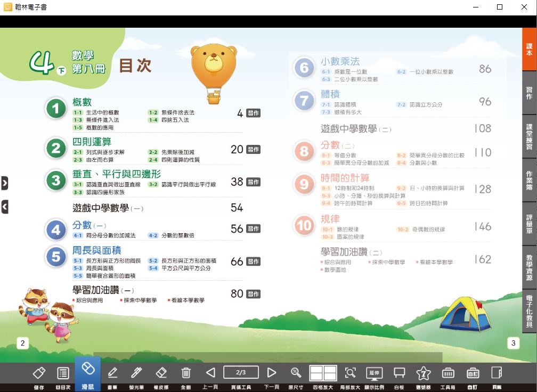Click page number 2 box at bottom left
Screen dimensions: 537x392
tap(22, 343)
